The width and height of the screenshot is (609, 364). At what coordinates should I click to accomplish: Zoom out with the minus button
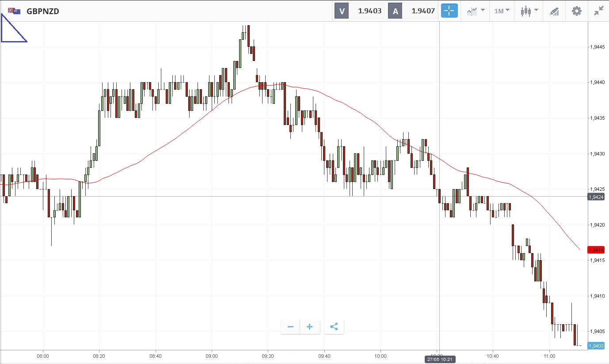click(x=290, y=327)
